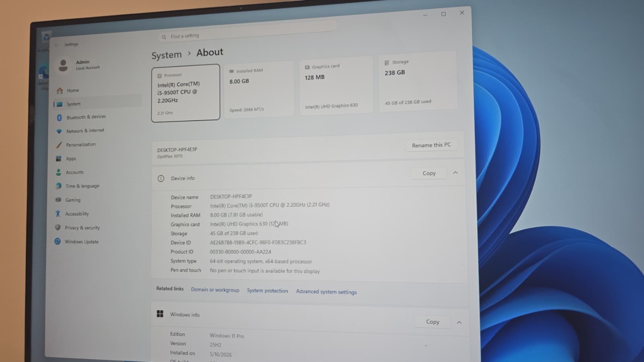Click the Accessibility figure icon
This screenshot has width=644, height=362.
[58, 214]
